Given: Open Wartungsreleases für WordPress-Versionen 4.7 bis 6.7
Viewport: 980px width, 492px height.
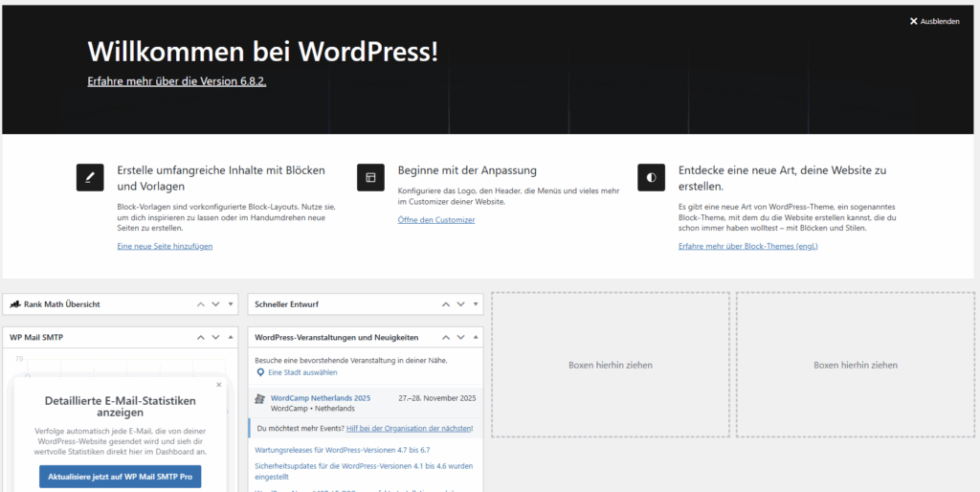Looking at the screenshot, I should [x=343, y=450].
